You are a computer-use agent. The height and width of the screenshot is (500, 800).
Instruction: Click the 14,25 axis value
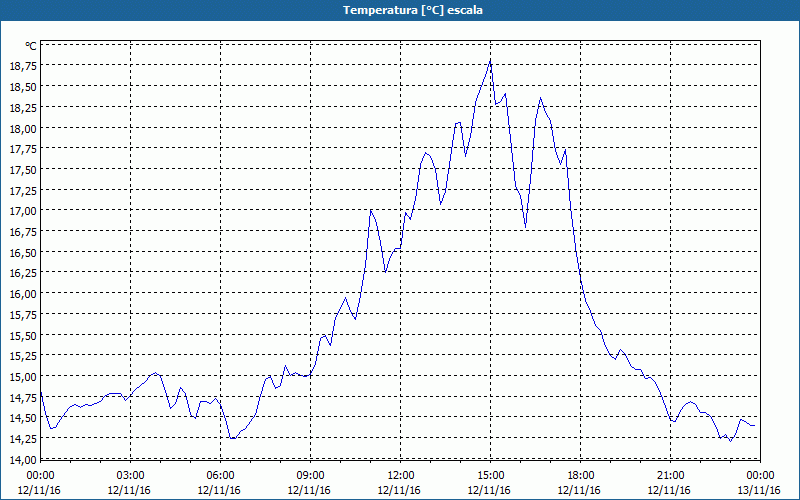coord(23,438)
